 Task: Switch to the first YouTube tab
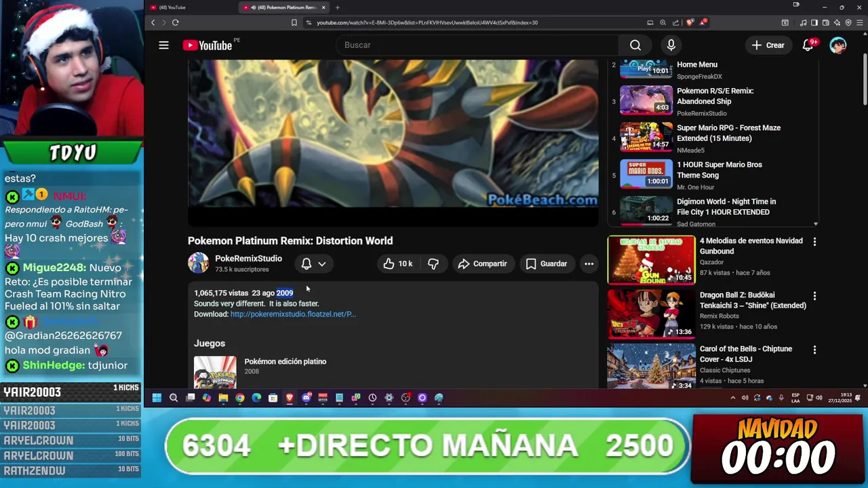pos(190,7)
